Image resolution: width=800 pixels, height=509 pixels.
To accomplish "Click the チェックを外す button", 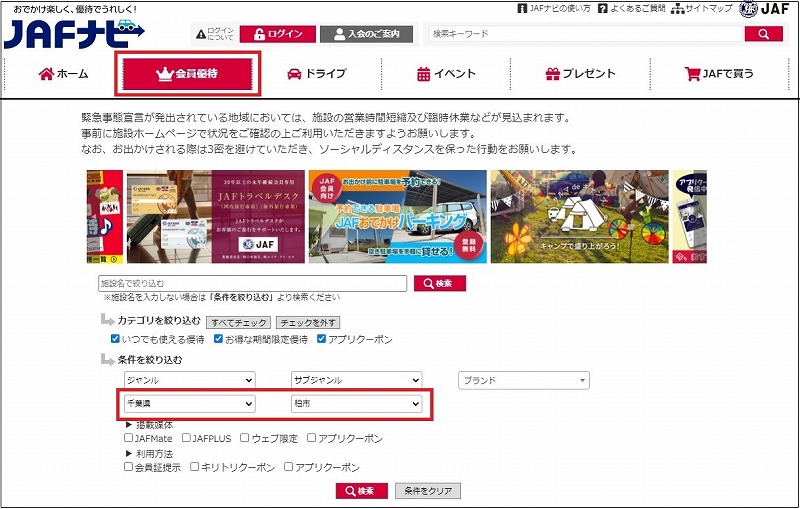I will 308,322.
